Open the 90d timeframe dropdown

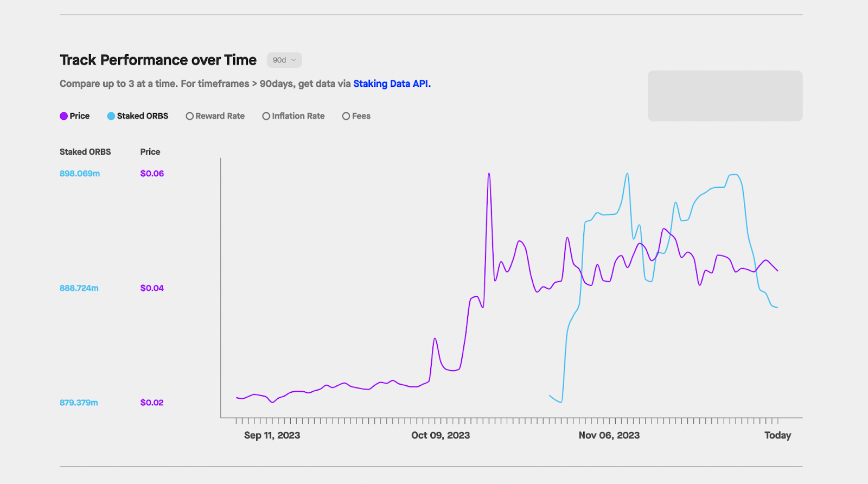click(x=284, y=60)
